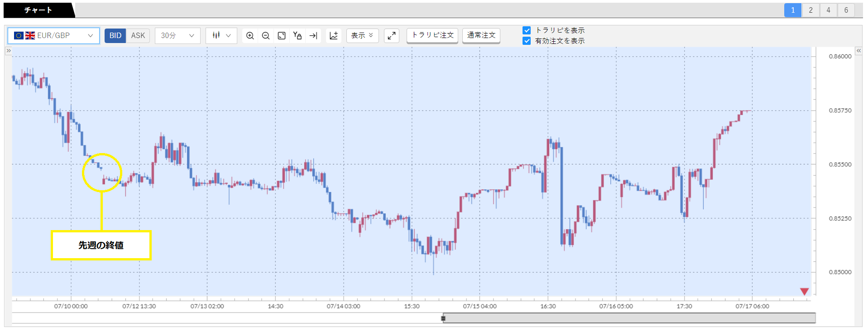868x332 pixels.
Task: Toggle the トラリピを表示 checkbox
Action: [527, 30]
